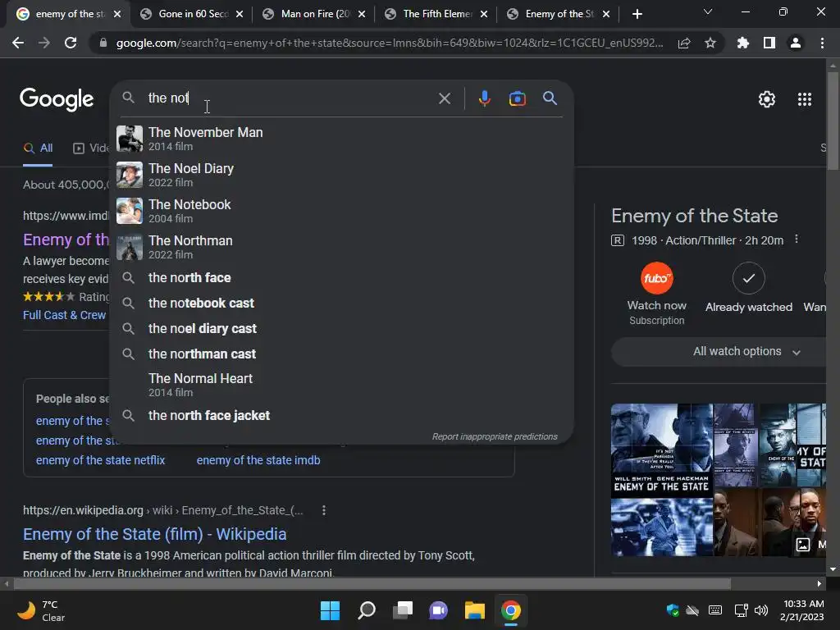Open more options for the Enemy of the State panel
The width and height of the screenshot is (840, 630).
797,240
